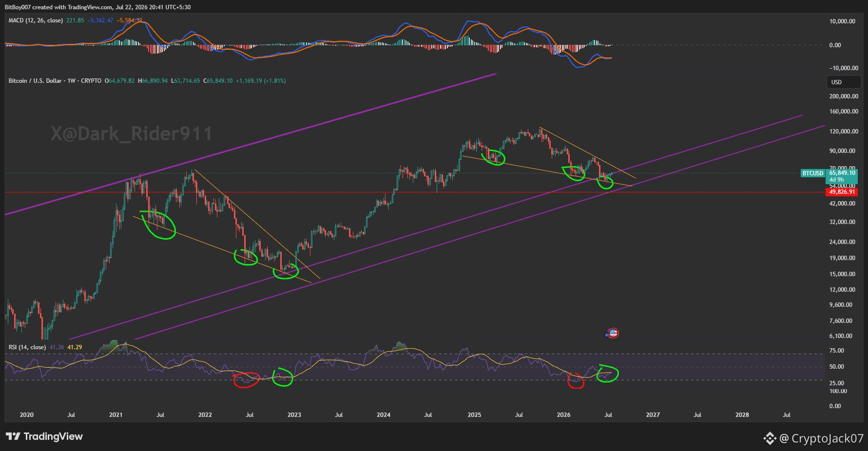868x451 pixels.
Task: Click the close price C65,849.10
Action: click(x=218, y=81)
